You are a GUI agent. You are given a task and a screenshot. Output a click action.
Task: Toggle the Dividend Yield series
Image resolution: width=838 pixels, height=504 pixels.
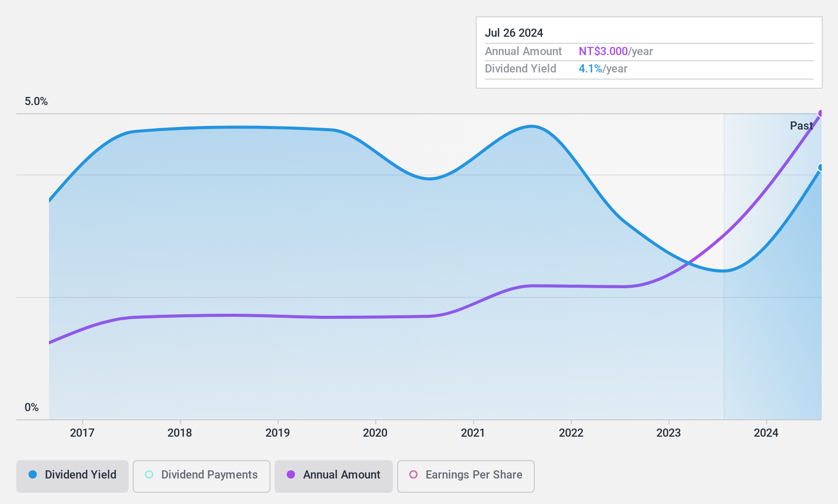coord(72,476)
